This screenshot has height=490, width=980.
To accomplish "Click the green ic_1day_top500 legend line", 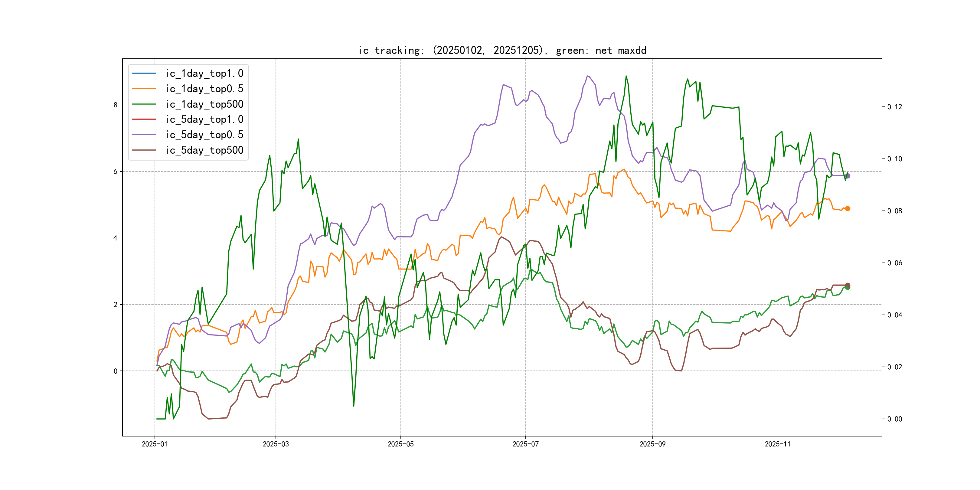I will (144, 104).
